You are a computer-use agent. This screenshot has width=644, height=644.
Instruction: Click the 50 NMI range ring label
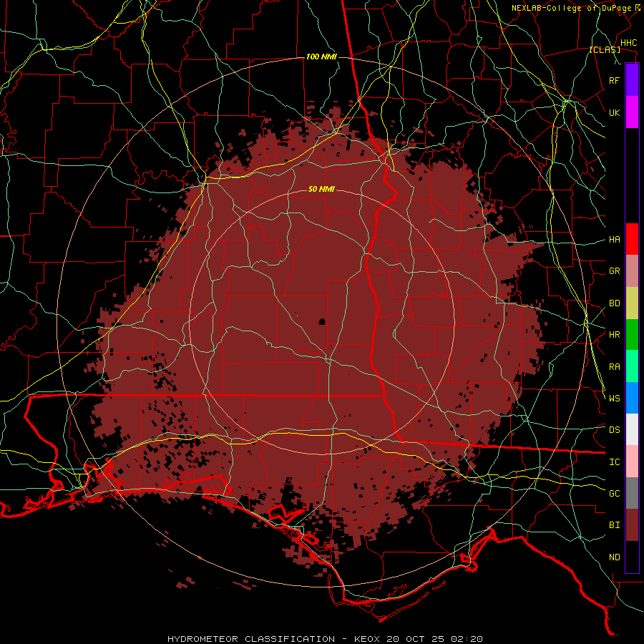321,189
